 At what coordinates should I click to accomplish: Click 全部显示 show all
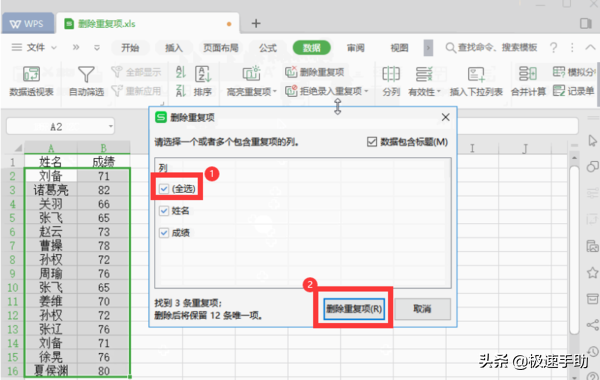pyautogui.click(x=136, y=72)
